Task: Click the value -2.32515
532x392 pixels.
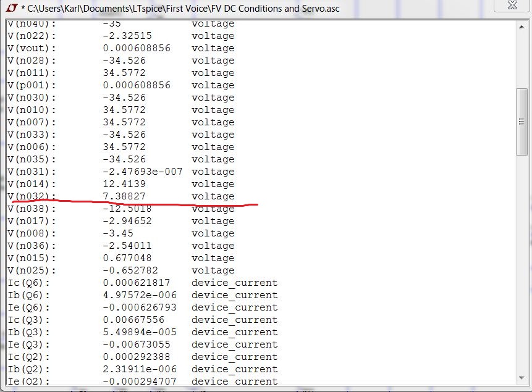Action: pyautogui.click(x=127, y=36)
